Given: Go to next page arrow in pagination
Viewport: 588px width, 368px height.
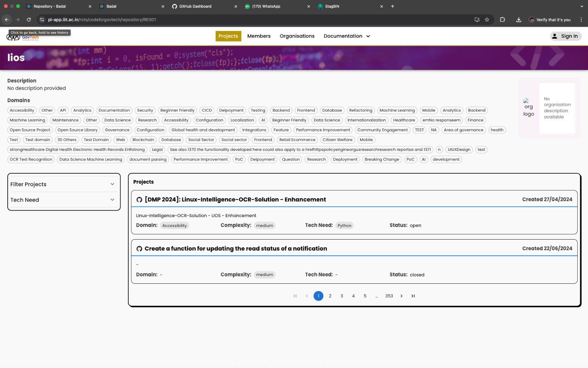Looking at the screenshot, I should 401,296.
